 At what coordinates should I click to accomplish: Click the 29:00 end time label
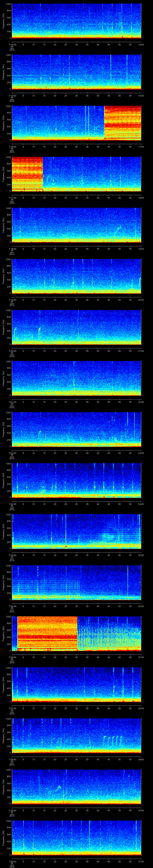(141, 760)
